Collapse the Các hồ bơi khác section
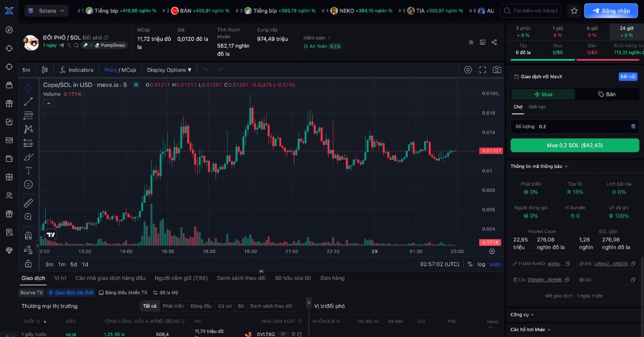644x337 pixels. click(531, 329)
